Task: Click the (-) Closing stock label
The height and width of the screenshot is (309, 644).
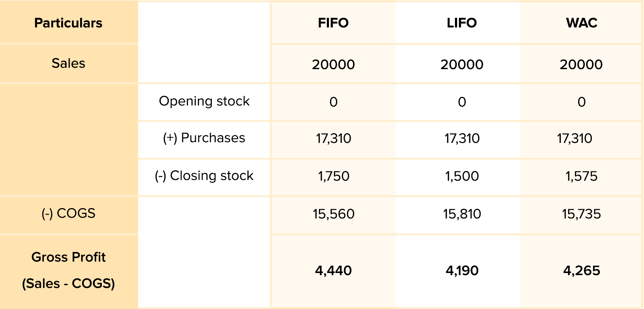Action: [204, 176]
